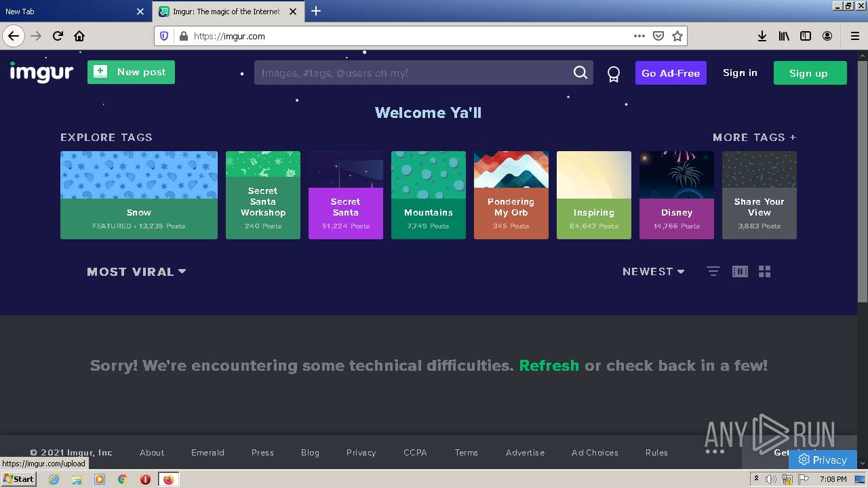Toggle Firefox sidebar view
The height and width of the screenshot is (488, 868).
(806, 36)
